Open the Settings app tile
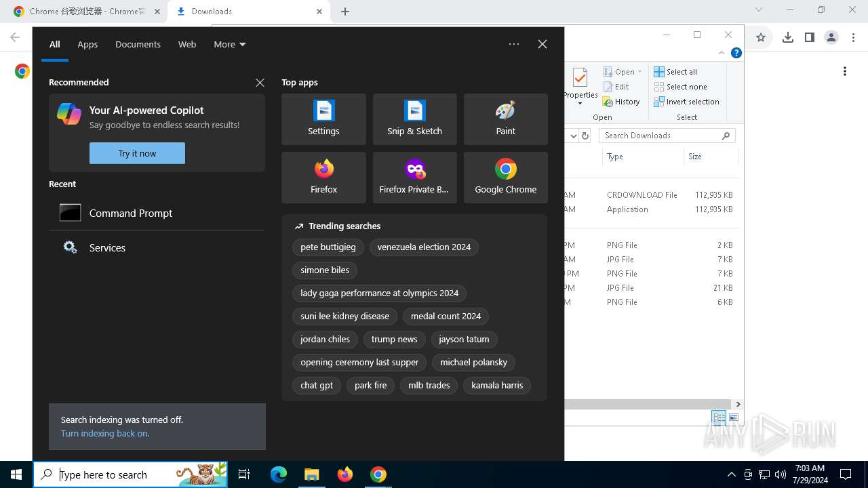Viewport: 868px width, 488px height. pos(323,119)
